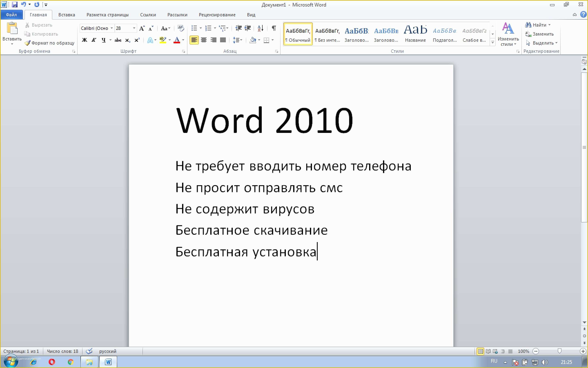Apply strikethrough formatting
The height and width of the screenshot is (368, 588).
[118, 40]
